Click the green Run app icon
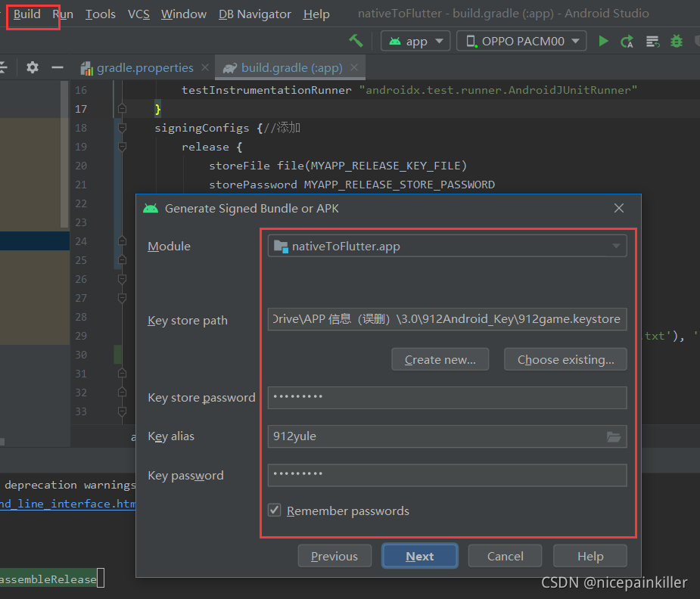The height and width of the screenshot is (599, 700). click(603, 41)
